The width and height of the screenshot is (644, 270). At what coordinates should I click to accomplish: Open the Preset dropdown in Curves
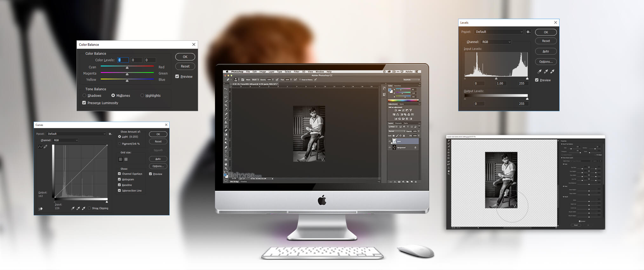tap(76, 134)
